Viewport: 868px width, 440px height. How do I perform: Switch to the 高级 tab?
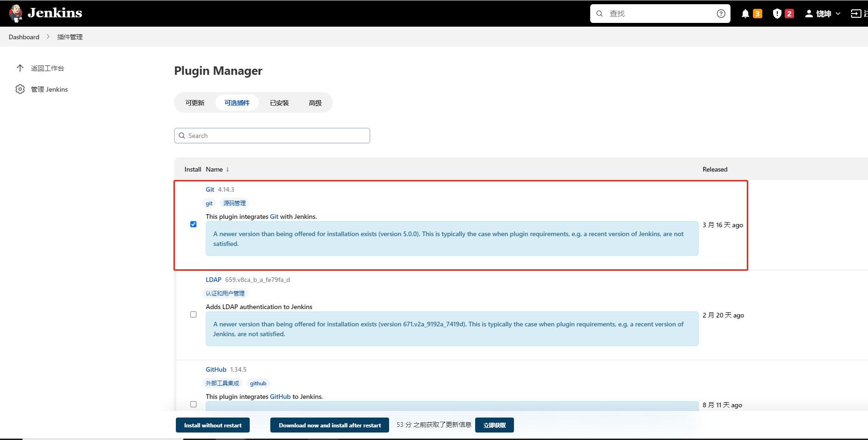click(x=315, y=103)
